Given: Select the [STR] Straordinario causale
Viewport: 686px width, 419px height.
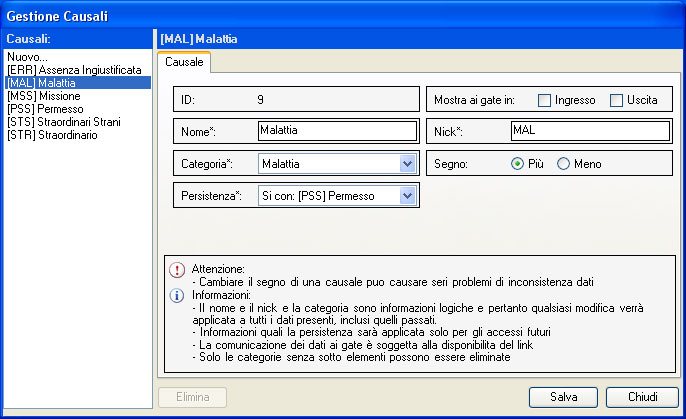Looking at the screenshot, I should (x=52, y=135).
